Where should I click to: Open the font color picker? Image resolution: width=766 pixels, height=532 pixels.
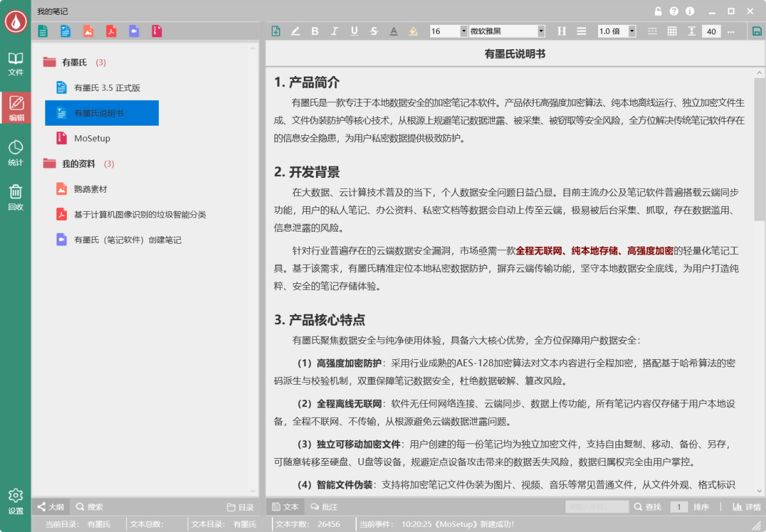coord(394,31)
